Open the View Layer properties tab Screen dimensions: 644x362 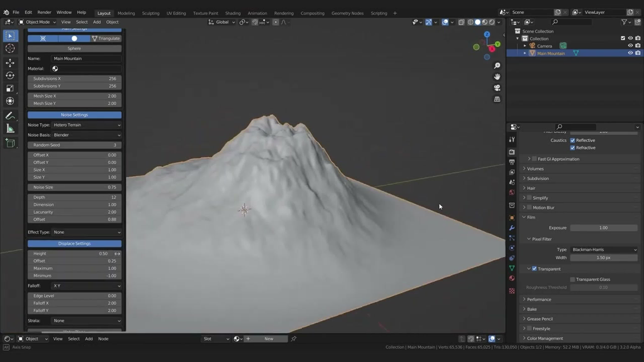point(512,172)
